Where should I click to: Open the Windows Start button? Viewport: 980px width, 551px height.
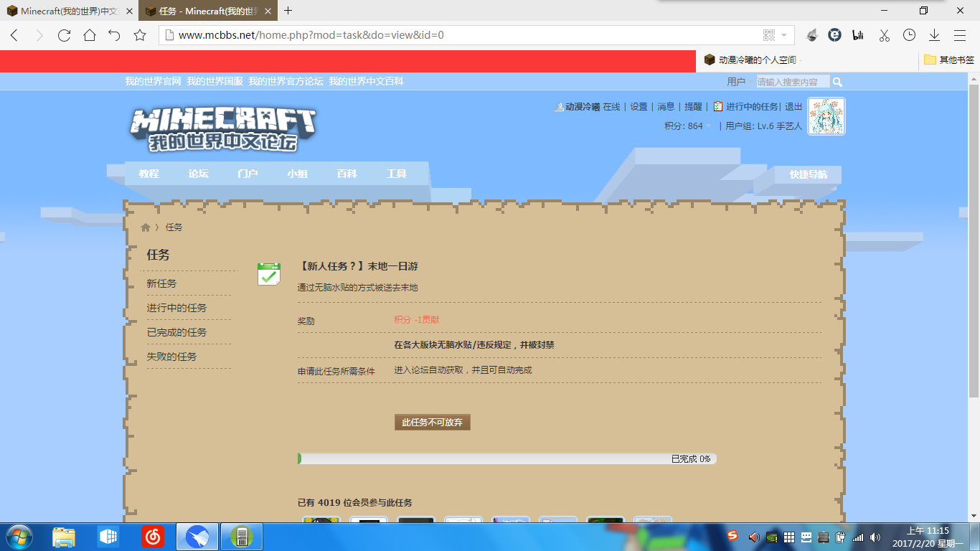[x=19, y=536]
